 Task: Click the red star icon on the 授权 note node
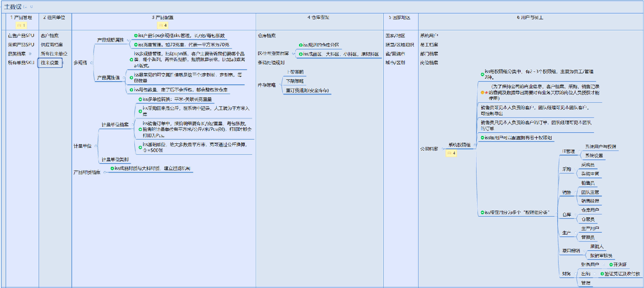pos(486,92)
